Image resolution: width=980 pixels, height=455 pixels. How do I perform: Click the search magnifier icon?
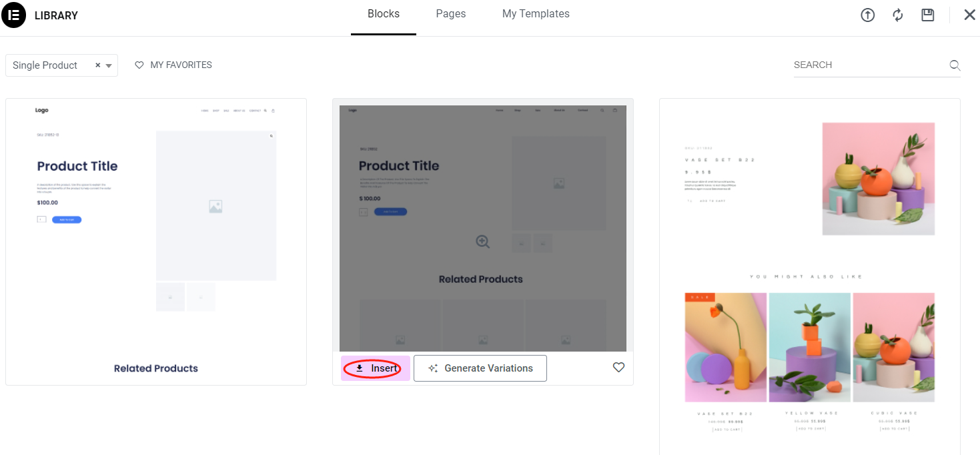pyautogui.click(x=955, y=65)
